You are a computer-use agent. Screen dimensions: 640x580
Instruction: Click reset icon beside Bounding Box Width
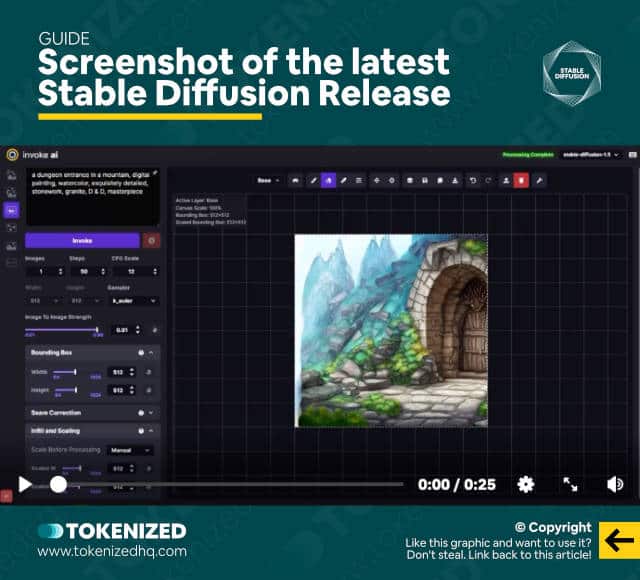[x=149, y=372]
